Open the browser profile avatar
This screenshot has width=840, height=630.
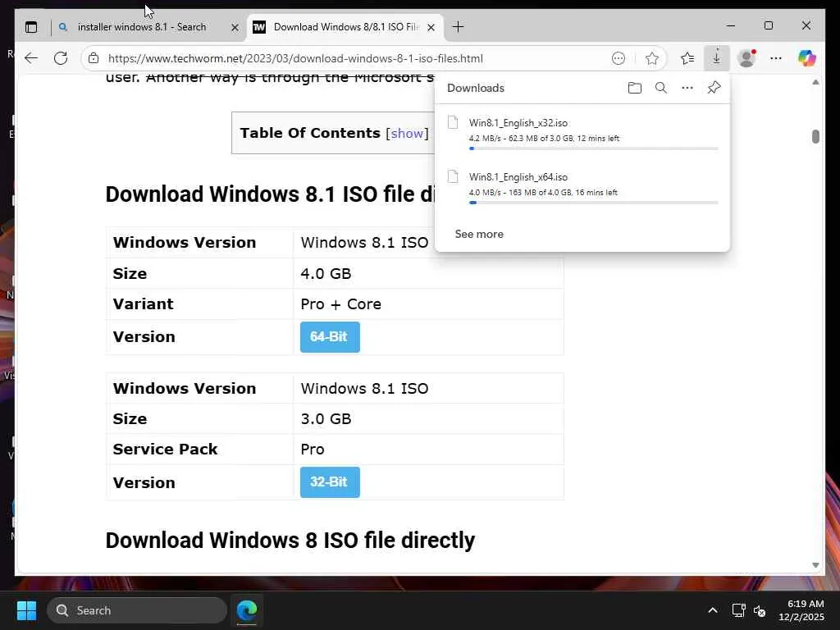click(746, 58)
